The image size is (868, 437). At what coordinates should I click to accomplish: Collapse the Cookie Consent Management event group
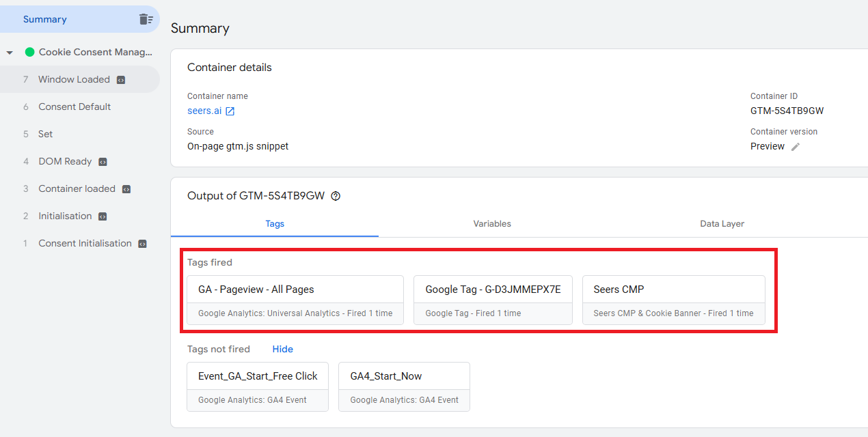(10, 53)
